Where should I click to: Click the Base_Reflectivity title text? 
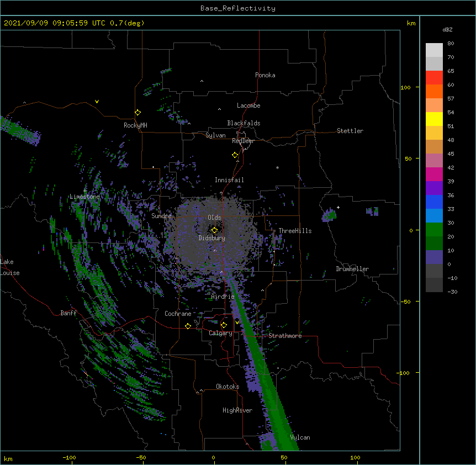coord(238,8)
